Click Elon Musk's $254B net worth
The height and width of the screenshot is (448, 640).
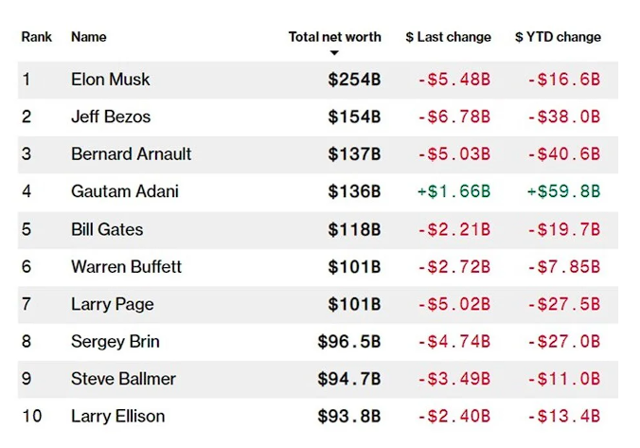[x=354, y=79]
